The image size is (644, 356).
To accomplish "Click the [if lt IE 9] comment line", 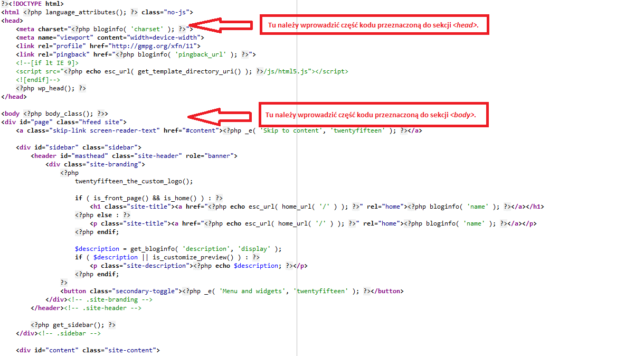I will [x=48, y=63].
